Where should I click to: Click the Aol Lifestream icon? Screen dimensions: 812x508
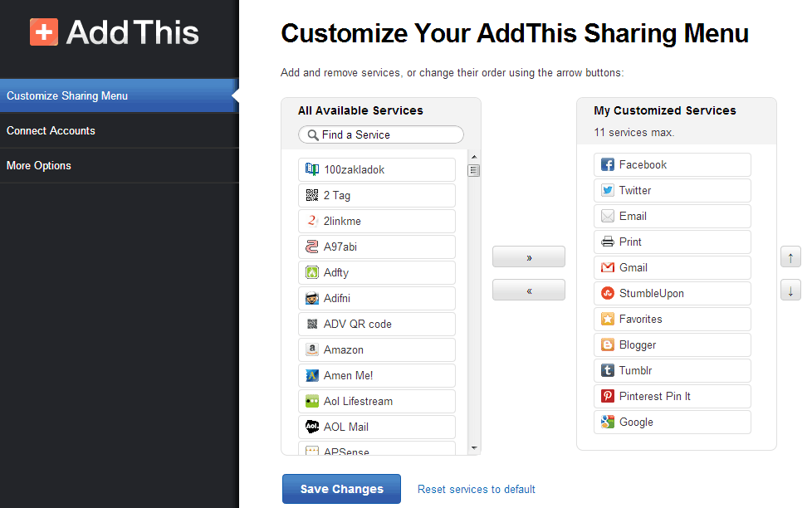coord(311,401)
